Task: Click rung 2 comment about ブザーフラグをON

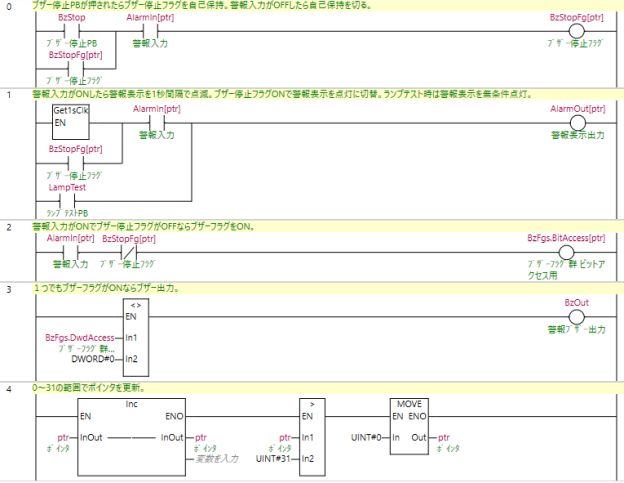Action: (143, 227)
